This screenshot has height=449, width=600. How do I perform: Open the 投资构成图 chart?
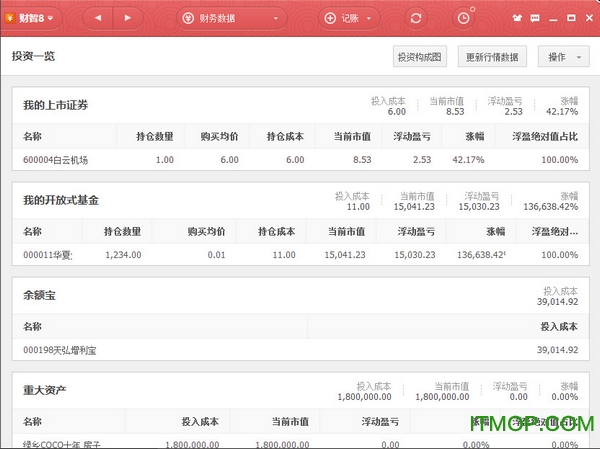coord(420,57)
